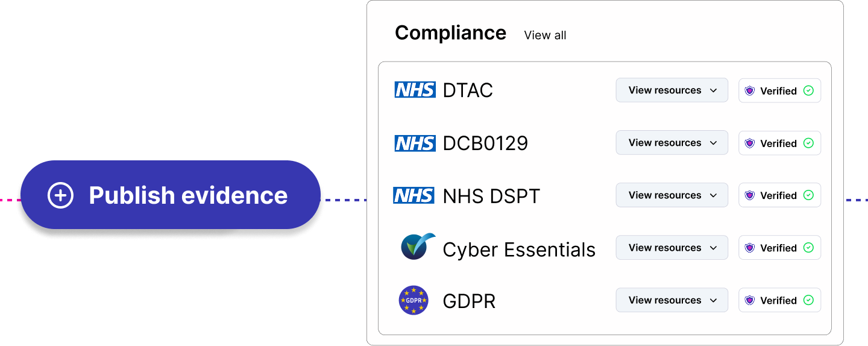Select the GDPR compliance item label
868x346 pixels.
(469, 301)
